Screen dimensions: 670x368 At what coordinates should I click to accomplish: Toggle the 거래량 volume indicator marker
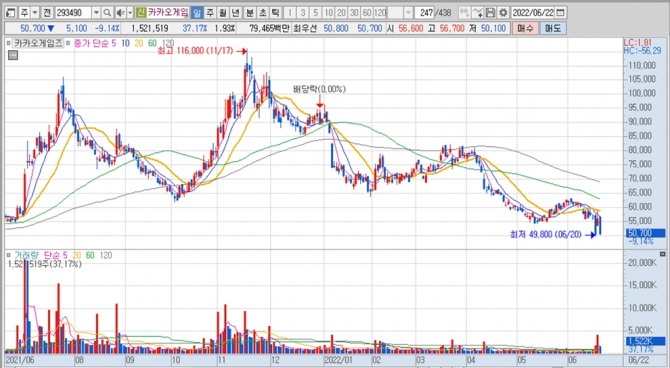(8, 255)
